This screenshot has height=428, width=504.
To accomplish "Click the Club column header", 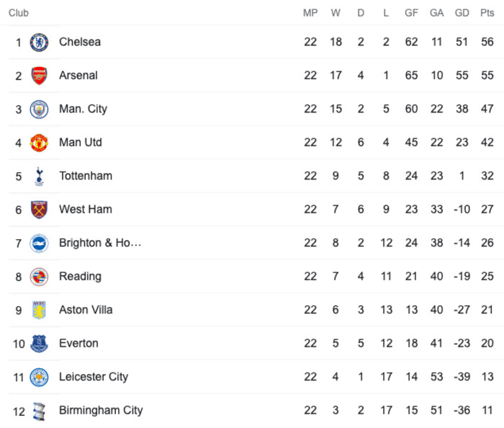I will (19, 13).
